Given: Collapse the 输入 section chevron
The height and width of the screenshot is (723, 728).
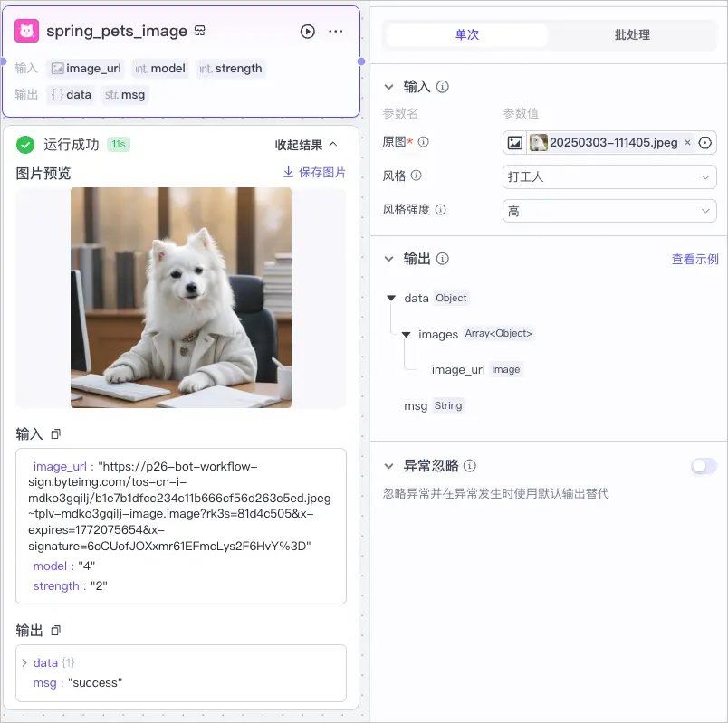Looking at the screenshot, I should click(x=389, y=87).
